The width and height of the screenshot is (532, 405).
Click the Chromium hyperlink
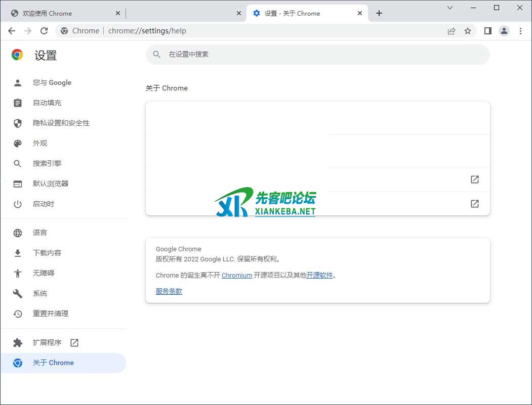(236, 275)
